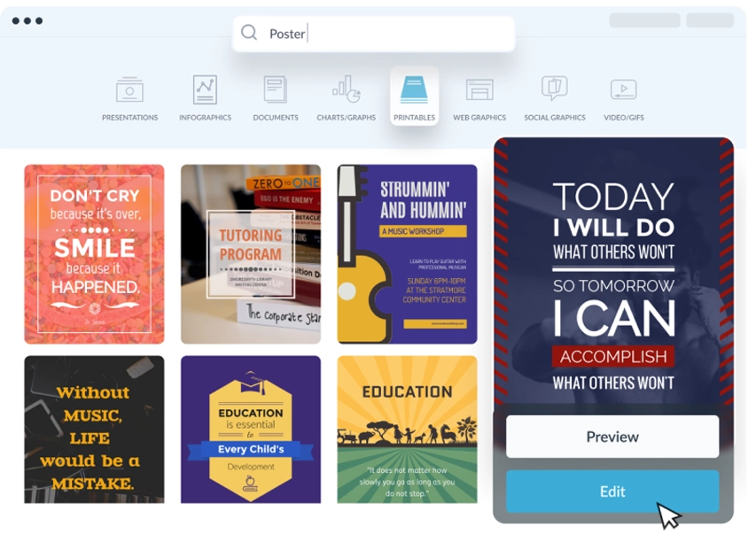Click the blue Edit button
The height and width of the screenshot is (542, 756).
point(612,492)
